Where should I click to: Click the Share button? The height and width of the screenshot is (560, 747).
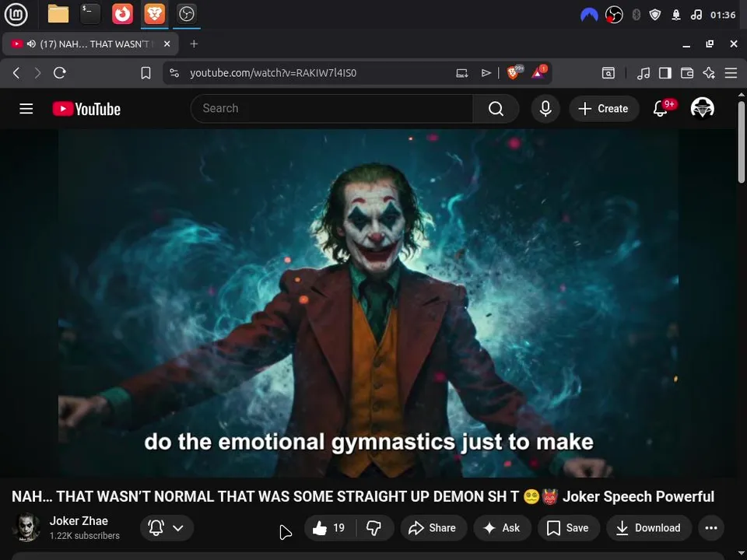click(x=433, y=527)
